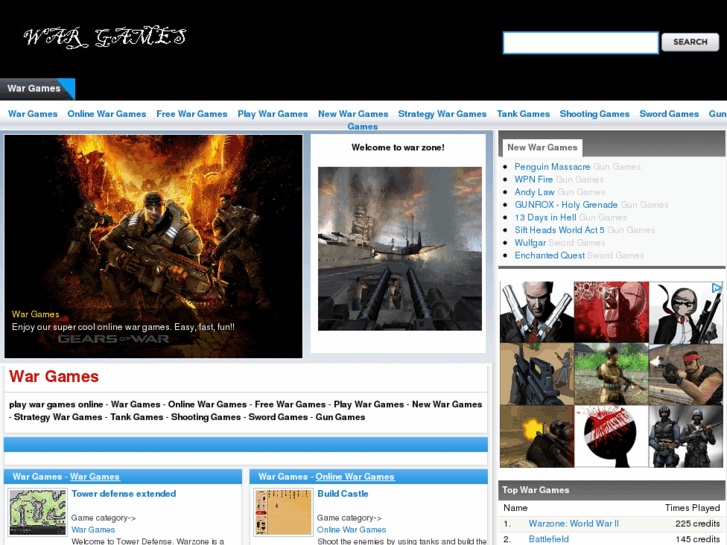
Task: Open the Penguin Massacre game link
Action: 552,167
